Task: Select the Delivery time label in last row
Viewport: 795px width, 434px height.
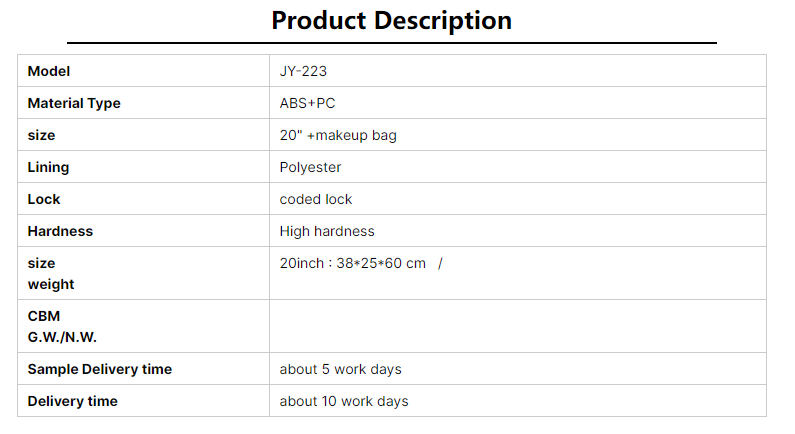Action: point(73,401)
